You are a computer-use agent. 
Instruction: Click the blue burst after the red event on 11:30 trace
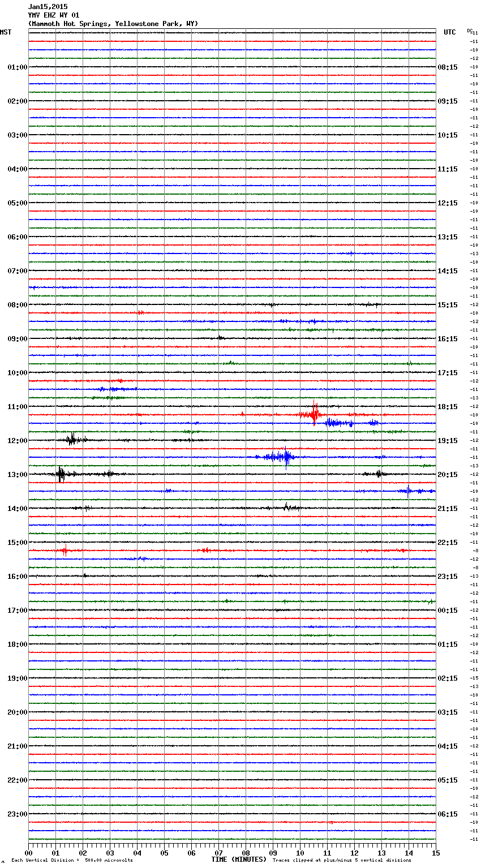click(340, 423)
